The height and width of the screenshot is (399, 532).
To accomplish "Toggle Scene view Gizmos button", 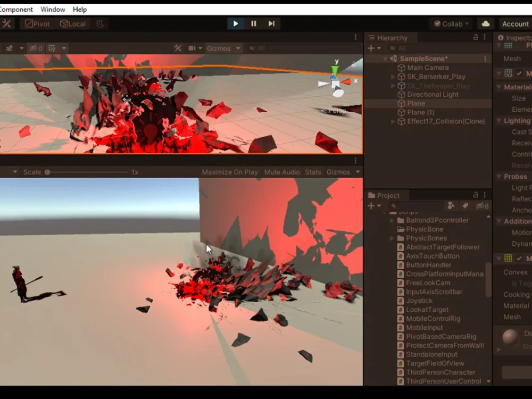I will [x=219, y=48].
